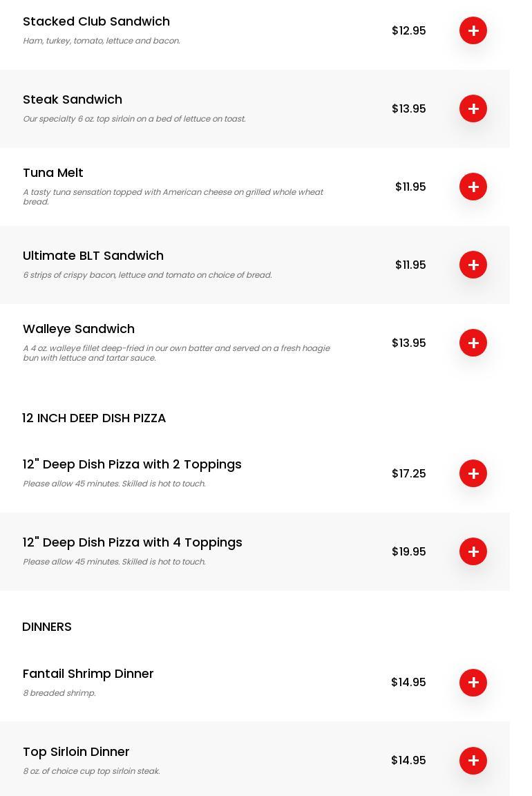This screenshot has width=532, height=796.
Task: Add the Tuna Melt to cart
Action: pyautogui.click(x=473, y=187)
